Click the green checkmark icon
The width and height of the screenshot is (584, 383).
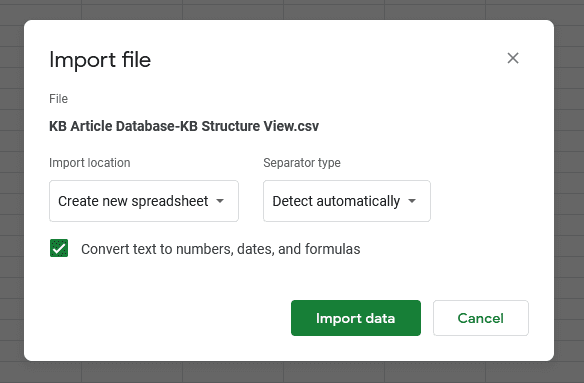59,248
